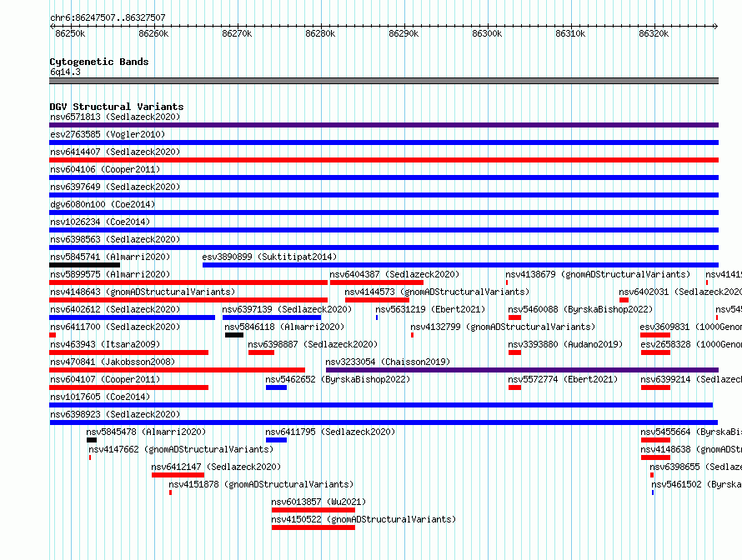This screenshot has height=560, width=742.
Task: Select nsv6399214 variant label
Action: click(x=691, y=379)
